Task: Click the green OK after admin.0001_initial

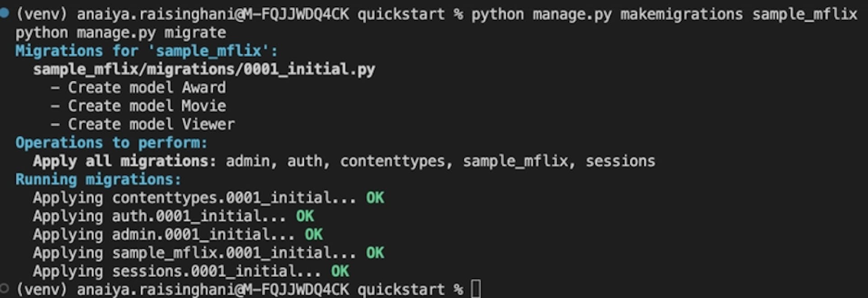Action: point(313,234)
